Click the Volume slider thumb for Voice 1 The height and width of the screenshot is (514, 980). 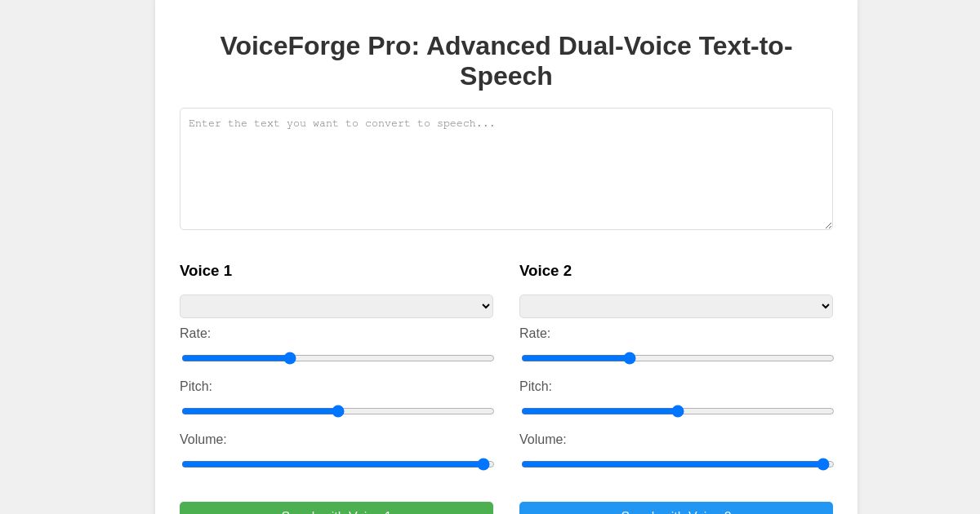click(x=483, y=464)
